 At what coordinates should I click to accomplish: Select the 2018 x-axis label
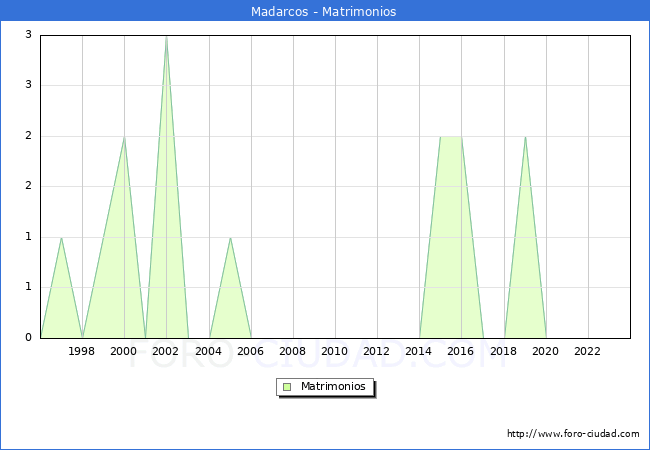(504, 351)
